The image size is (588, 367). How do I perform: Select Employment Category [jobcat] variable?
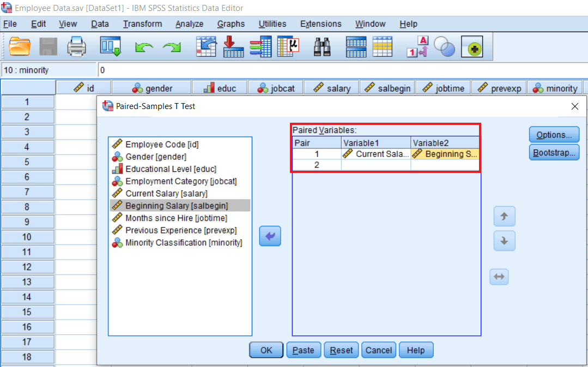coord(180,181)
